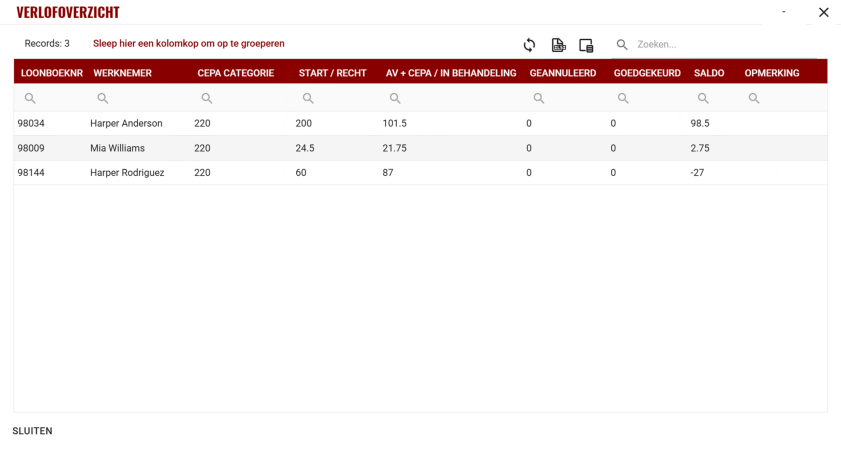Click the Sluiten button
Viewport: 841px width, 450px height.
[32, 431]
